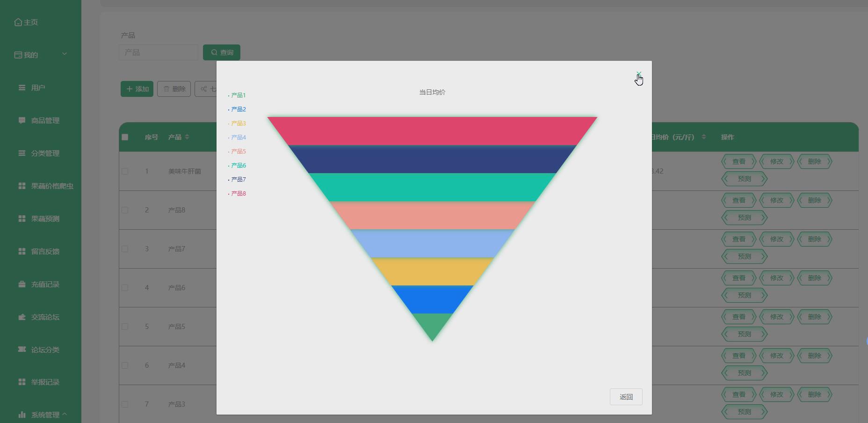Click the 用户 list icon
868x423 pixels.
coord(22,88)
